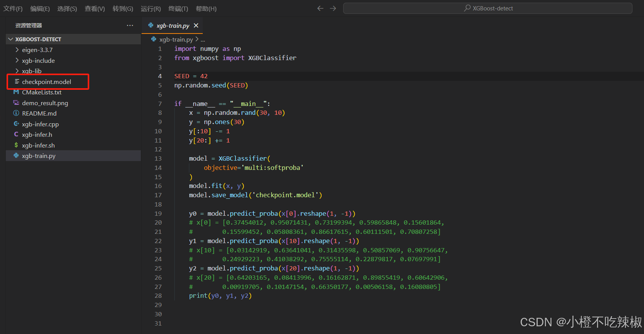
Task: Click the info icon of README.md
Action: point(16,113)
